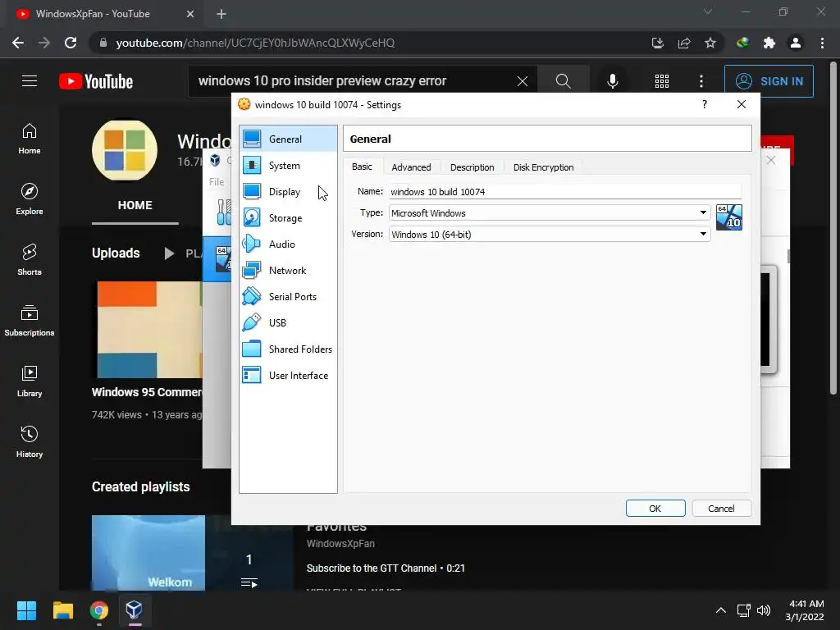Reload the browser page
This screenshot has width=840, height=630.
pyautogui.click(x=71, y=43)
